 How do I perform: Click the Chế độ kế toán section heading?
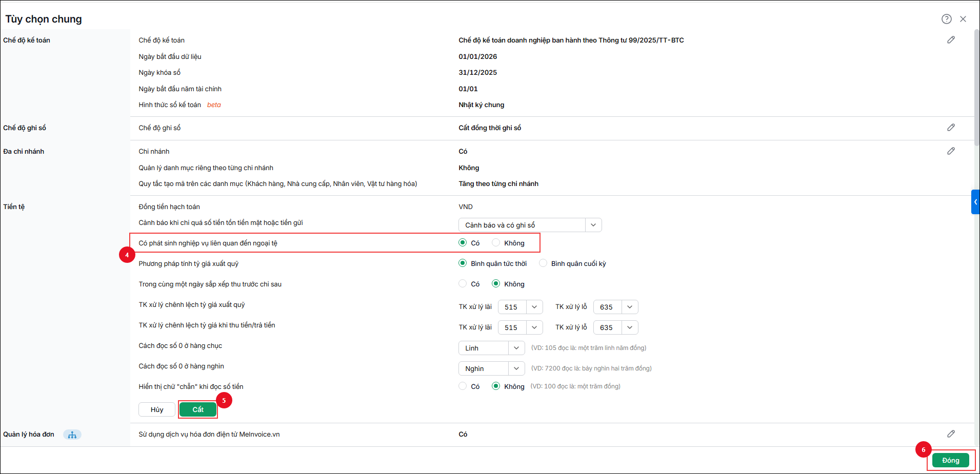tap(27, 40)
